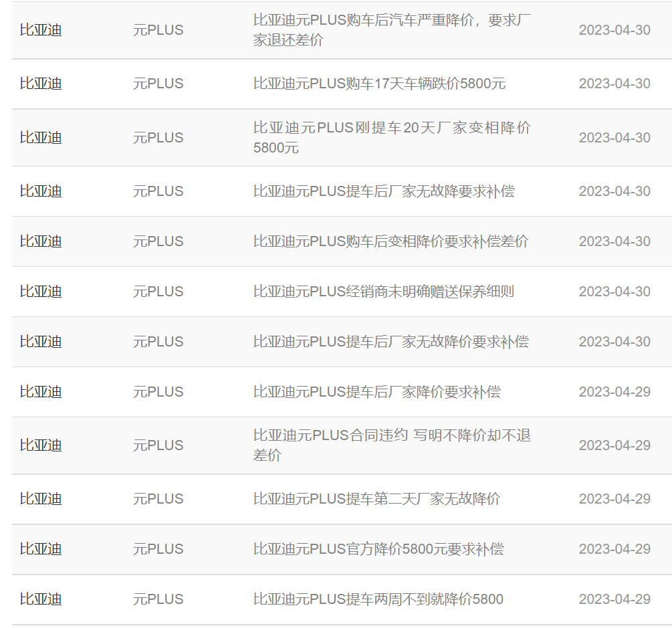Click model 元PLUS in the '官方降价5800元要求补偿' row
This screenshot has height=628, width=672.
[x=158, y=549]
